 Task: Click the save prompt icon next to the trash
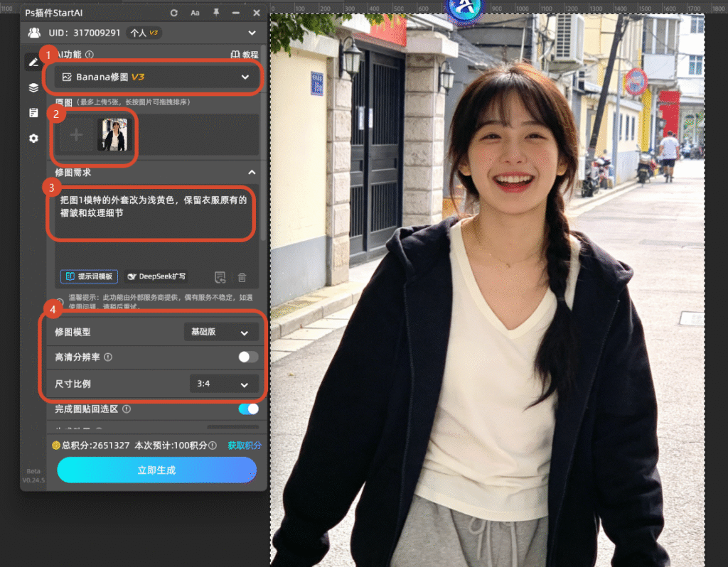pos(220,278)
